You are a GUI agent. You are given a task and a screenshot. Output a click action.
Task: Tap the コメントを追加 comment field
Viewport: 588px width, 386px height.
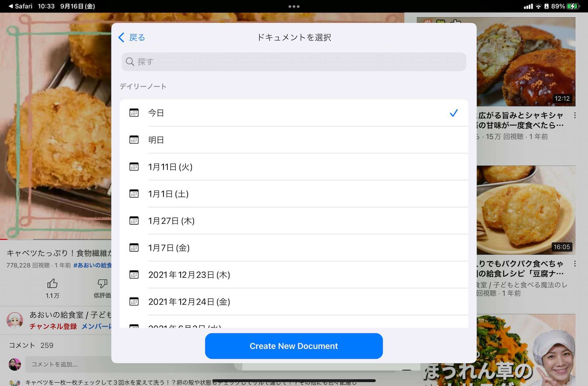(69, 364)
